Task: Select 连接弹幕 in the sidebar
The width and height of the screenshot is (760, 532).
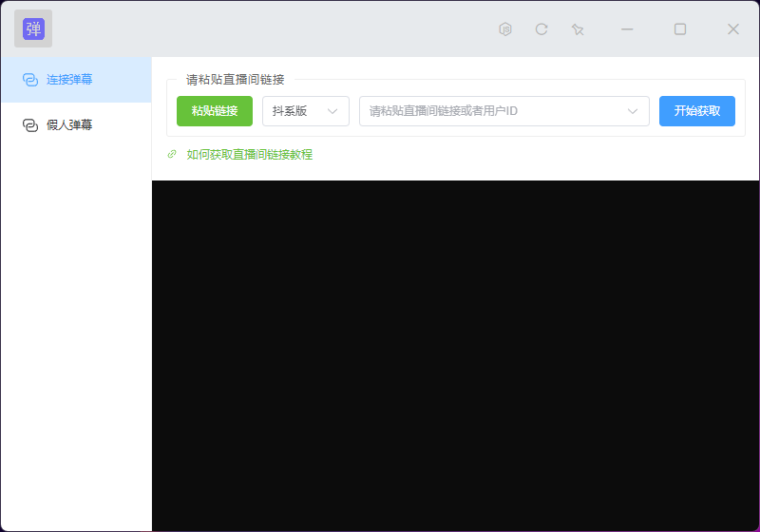Action: pos(77,80)
